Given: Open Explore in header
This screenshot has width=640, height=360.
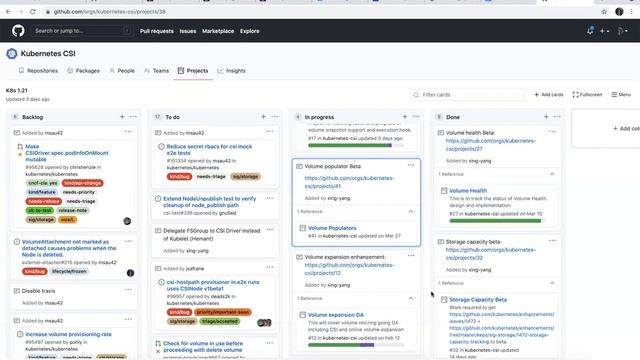Looking at the screenshot, I should pyautogui.click(x=249, y=31).
